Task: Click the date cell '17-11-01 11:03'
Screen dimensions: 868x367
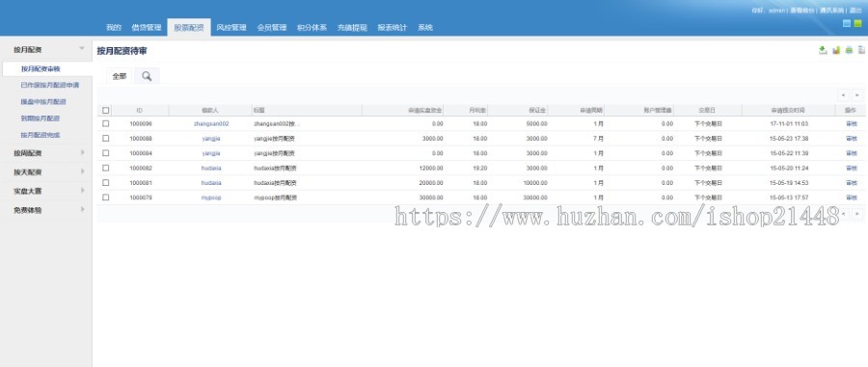Action: point(788,124)
